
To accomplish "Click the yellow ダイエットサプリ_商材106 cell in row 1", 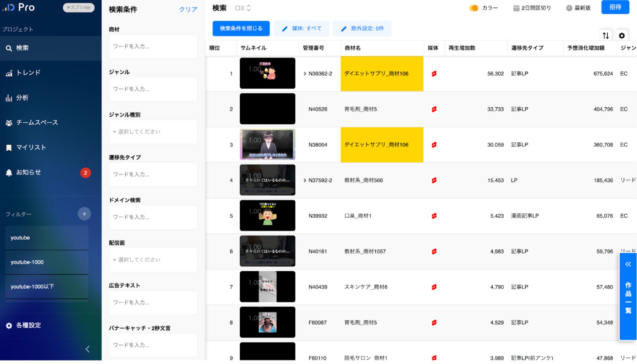I will [x=382, y=74].
